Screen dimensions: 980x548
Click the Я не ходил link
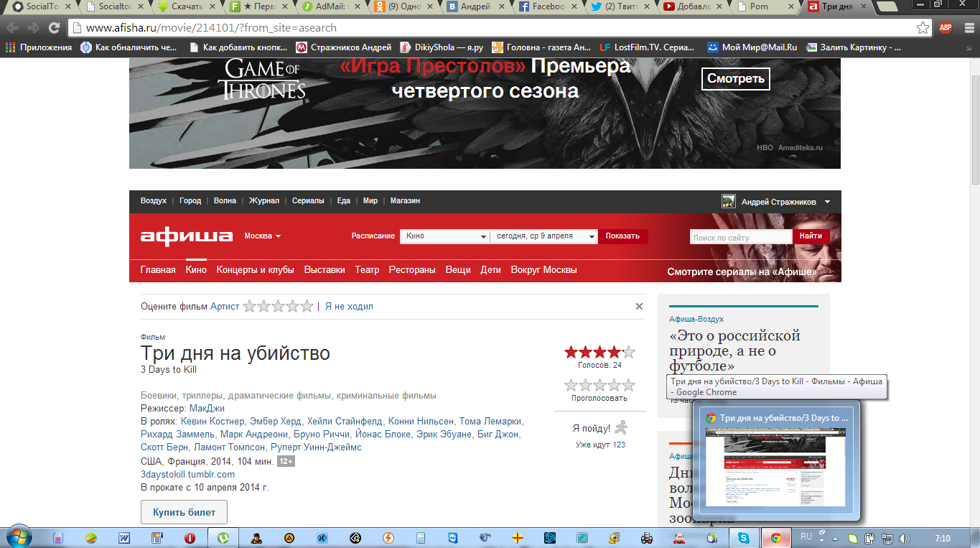(x=349, y=307)
